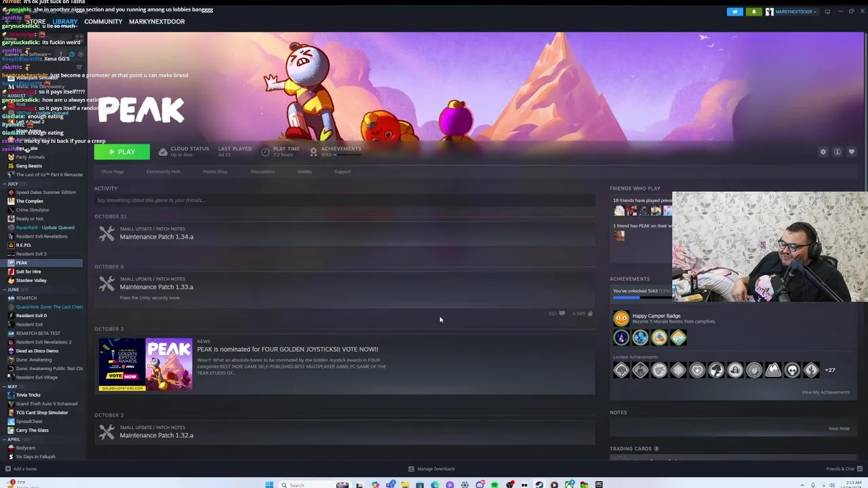Select Ravenfield - Update Queued entry
Screen dimensions: 868x488
(x=45, y=228)
